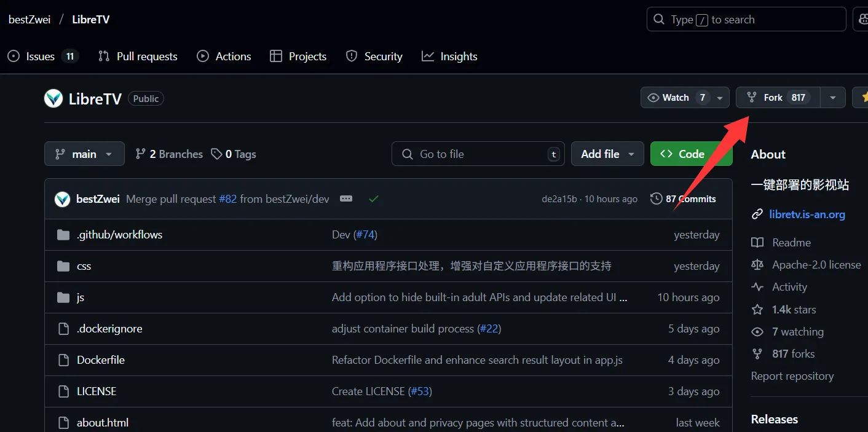Open the Activity link
868x432 pixels.
(789, 287)
